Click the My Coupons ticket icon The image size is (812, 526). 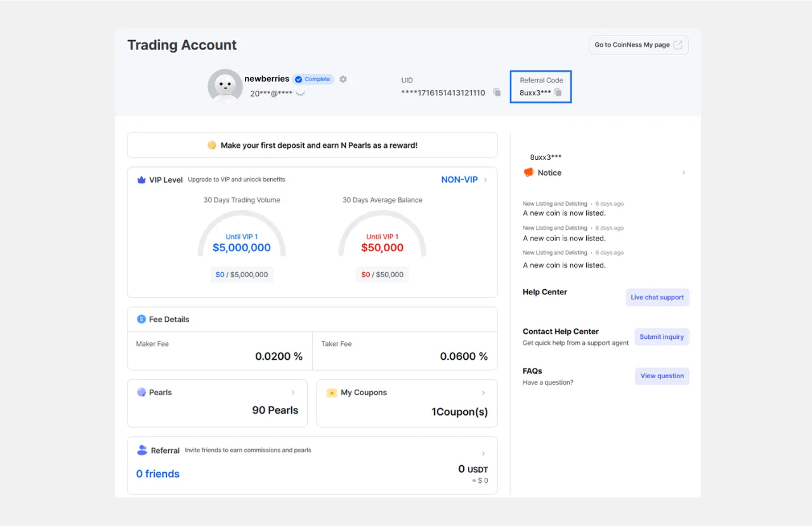point(331,393)
